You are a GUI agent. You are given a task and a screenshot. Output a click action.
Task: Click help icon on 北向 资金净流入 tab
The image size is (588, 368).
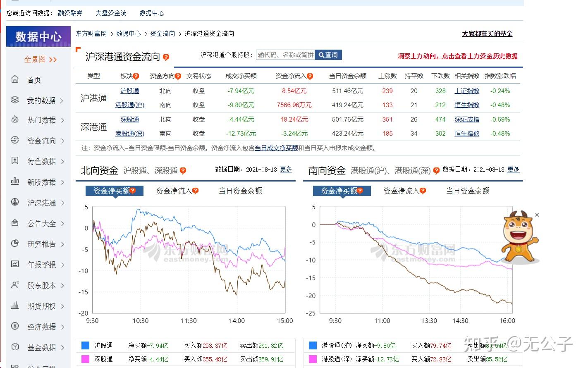pyautogui.click(x=196, y=191)
